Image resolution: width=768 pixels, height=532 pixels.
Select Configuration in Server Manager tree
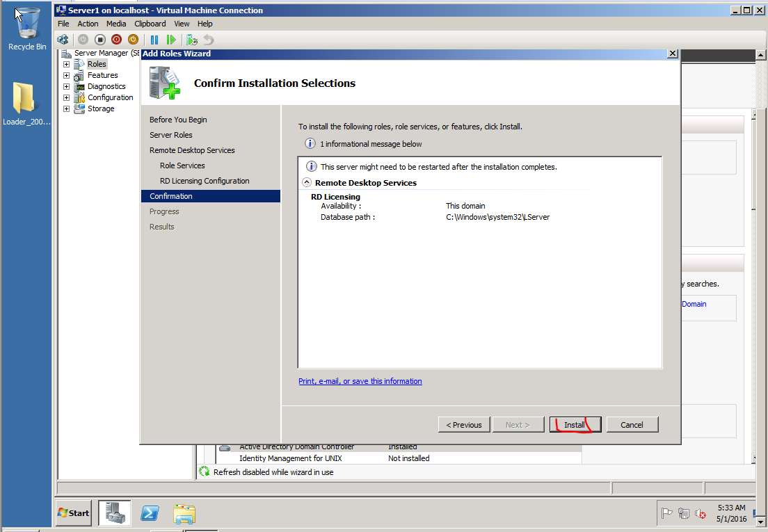110,98
